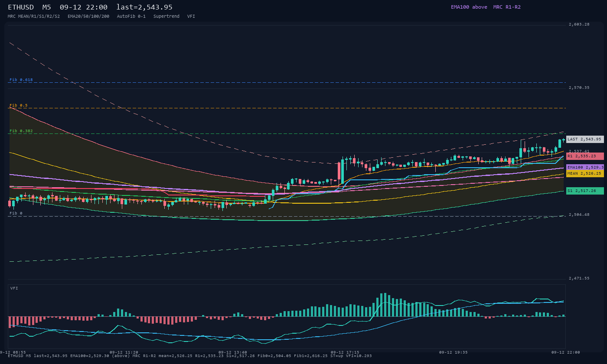Click the 09-12 13:40 time axis label
Image resolution: width=607 pixels, height=364 pixels.
pyautogui.click(x=233, y=352)
